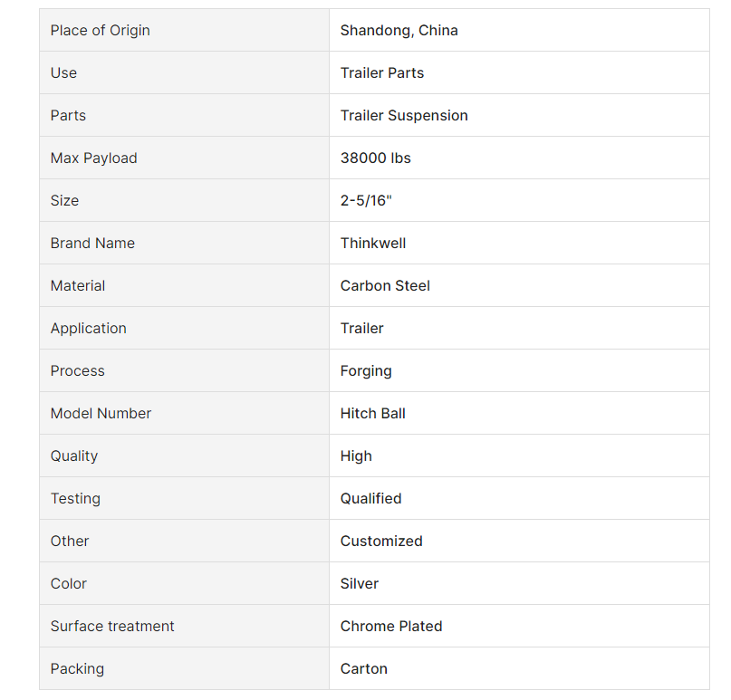Select the 'Quality' label cell
Viewport: 731px width, 700px height.
pyautogui.click(x=184, y=455)
